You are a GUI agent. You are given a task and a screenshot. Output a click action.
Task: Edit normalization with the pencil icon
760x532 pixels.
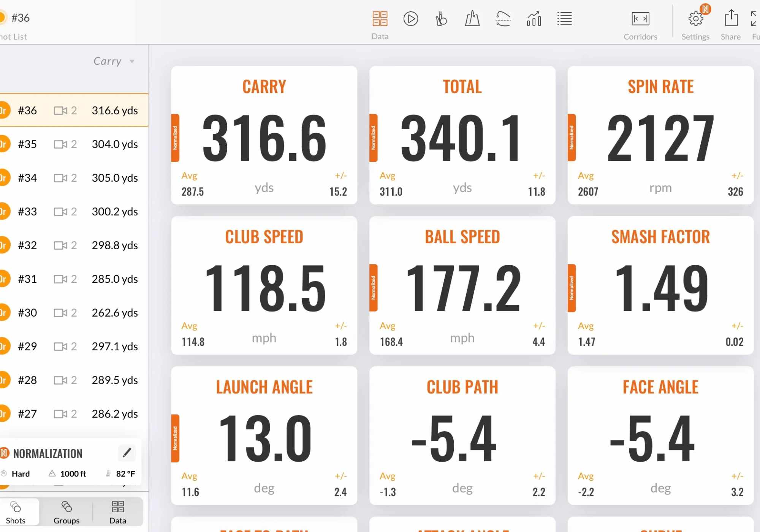(x=127, y=453)
